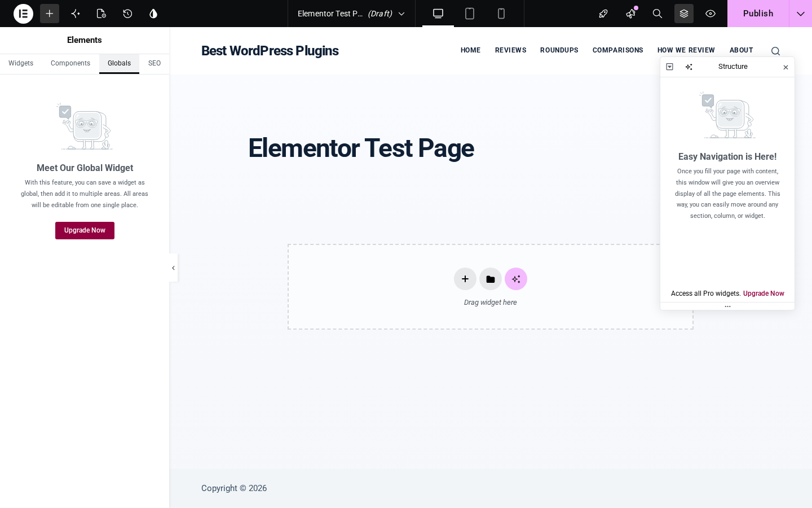Click the Elements panel title
The height and width of the screenshot is (508, 812).
click(85, 40)
